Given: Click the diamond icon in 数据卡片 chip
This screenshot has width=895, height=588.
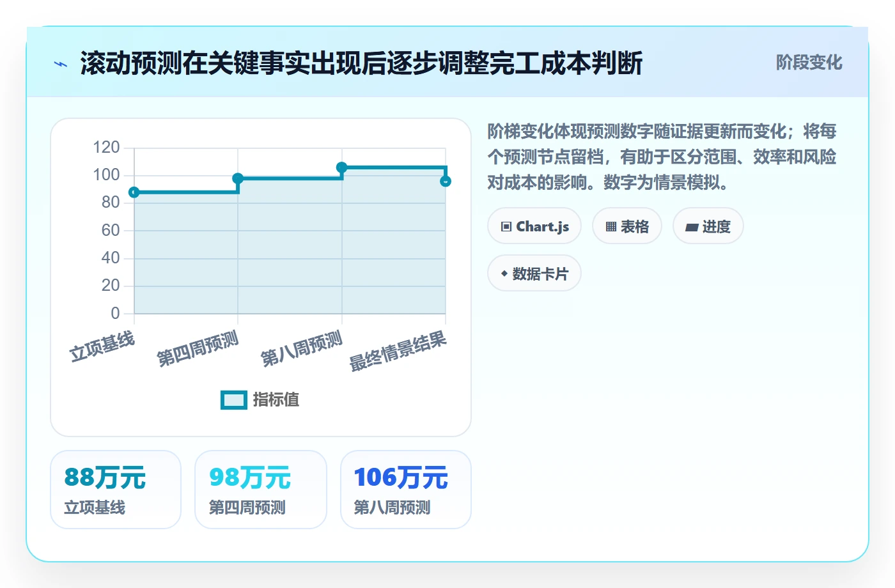Looking at the screenshot, I should [x=504, y=274].
